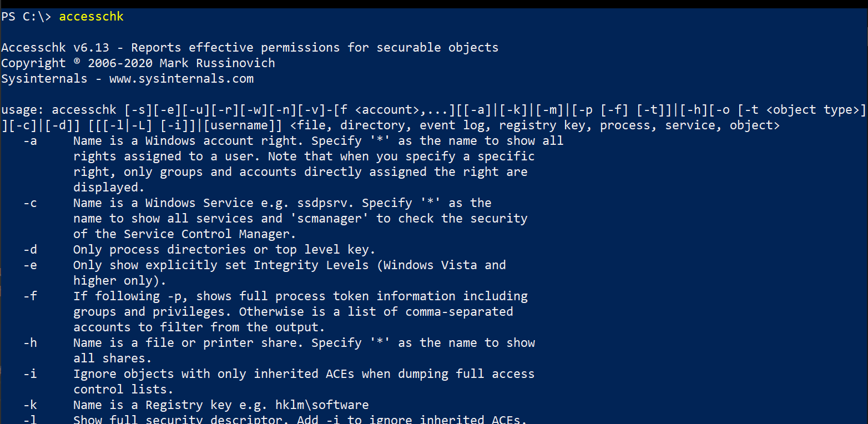Select the -c flag in the options list

tap(30, 203)
